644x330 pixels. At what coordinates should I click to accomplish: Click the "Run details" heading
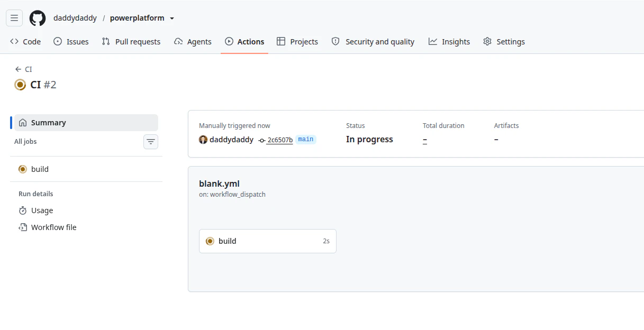click(x=36, y=194)
